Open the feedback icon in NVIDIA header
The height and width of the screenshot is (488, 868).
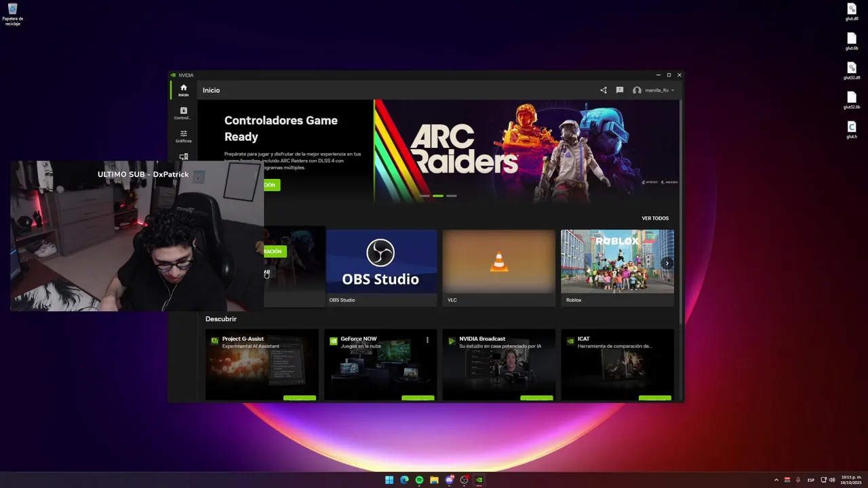tap(619, 90)
